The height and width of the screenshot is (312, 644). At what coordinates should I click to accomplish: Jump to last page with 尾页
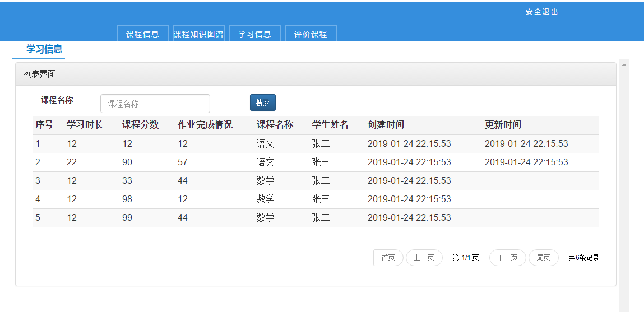[x=543, y=258]
